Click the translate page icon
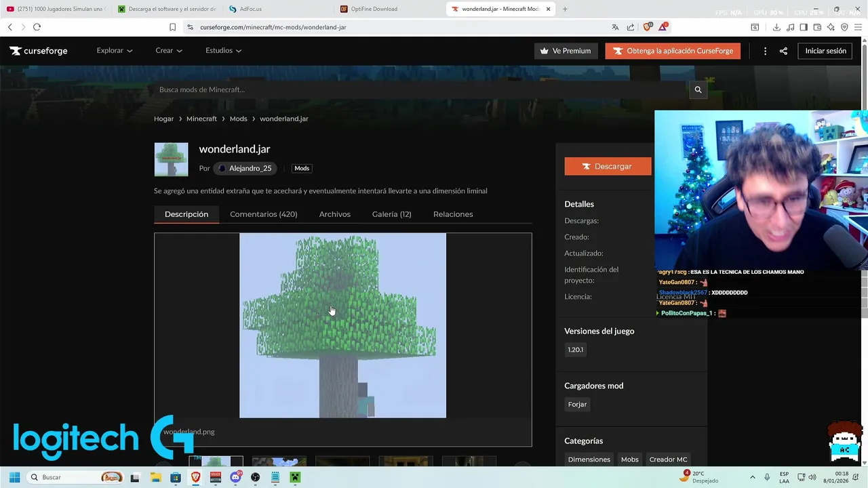The width and height of the screenshot is (868, 488). coord(615,27)
